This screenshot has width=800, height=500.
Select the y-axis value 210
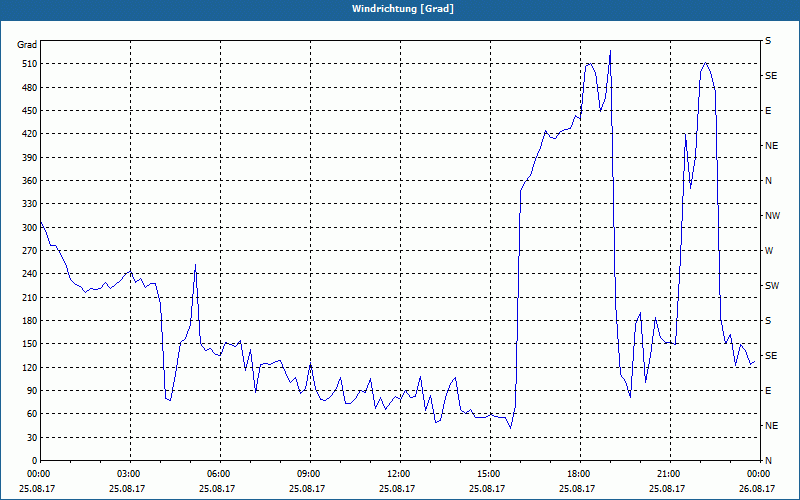[29, 297]
